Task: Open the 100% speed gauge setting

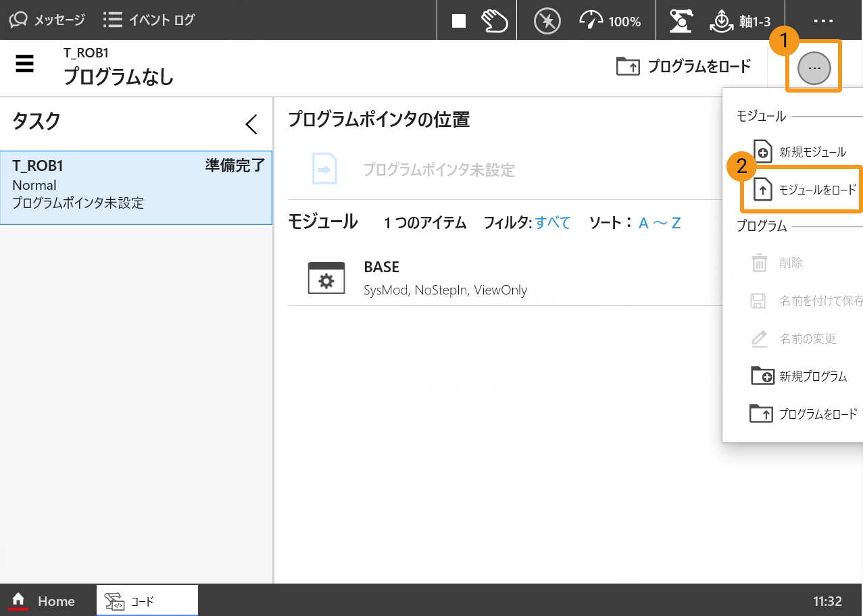Action: pyautogui.click(x=610, y=21)
